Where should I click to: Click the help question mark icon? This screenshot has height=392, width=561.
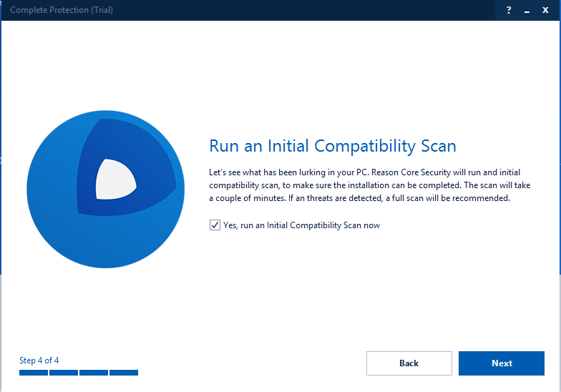click(509, 10)
